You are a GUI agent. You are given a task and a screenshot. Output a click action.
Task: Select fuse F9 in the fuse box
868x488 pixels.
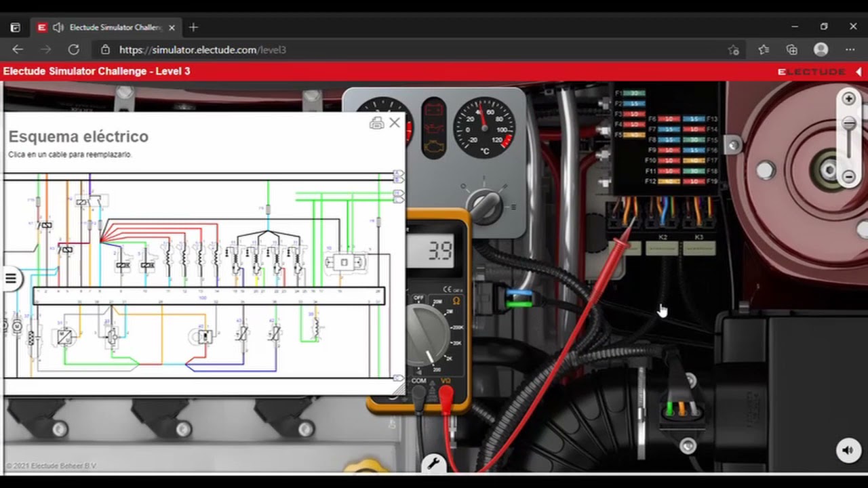(x=669, y=150)
